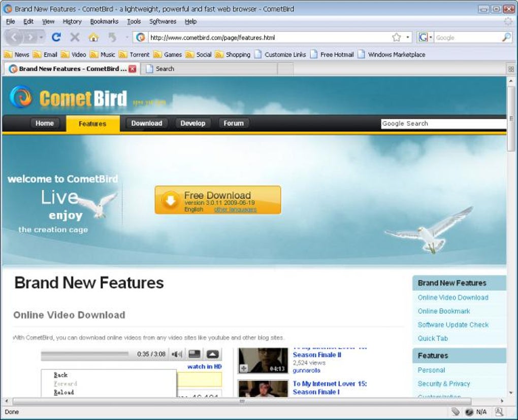Click the zoom icon in status bar
The image size is (518, 420).
[x=499, y=411]
